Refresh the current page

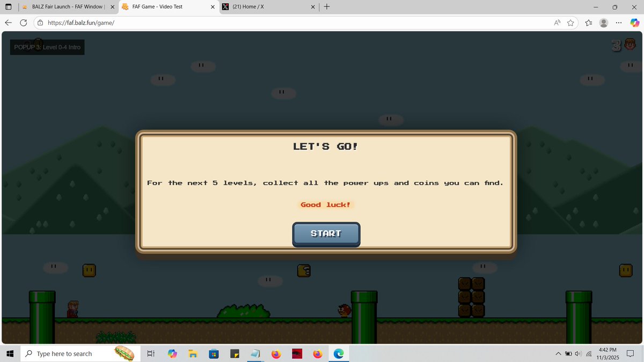pyautogui.click(x=23, y=23)
